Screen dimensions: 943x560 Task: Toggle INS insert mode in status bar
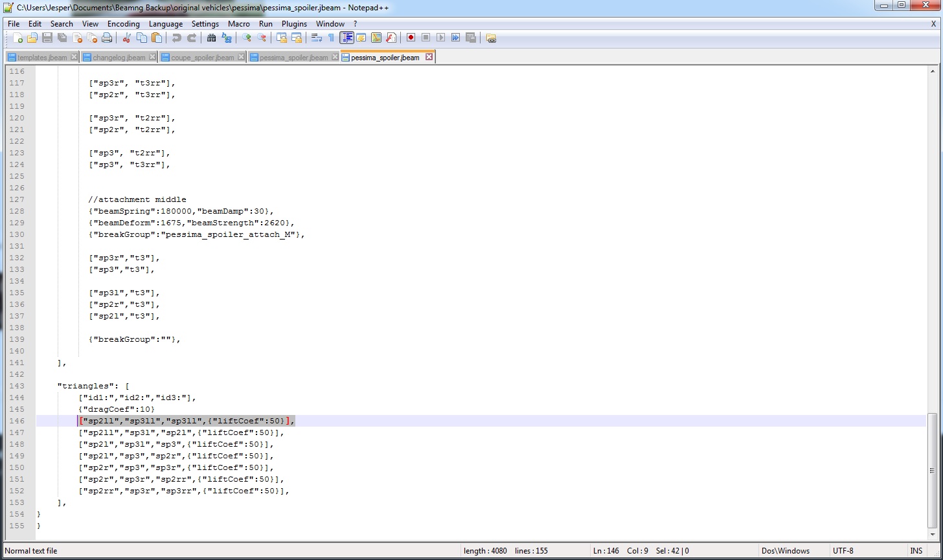pyautogui.click(x=916, y=551)
